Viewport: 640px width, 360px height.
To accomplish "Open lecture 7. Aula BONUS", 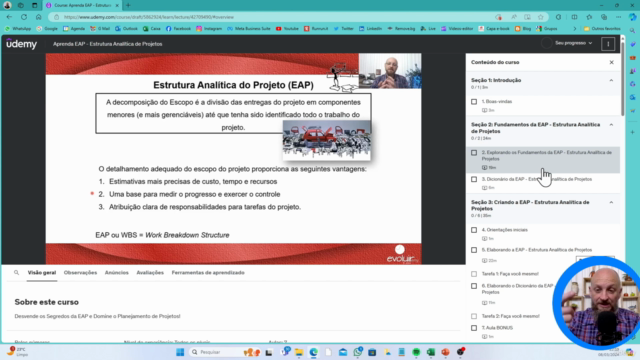I will tap(497, 328).
